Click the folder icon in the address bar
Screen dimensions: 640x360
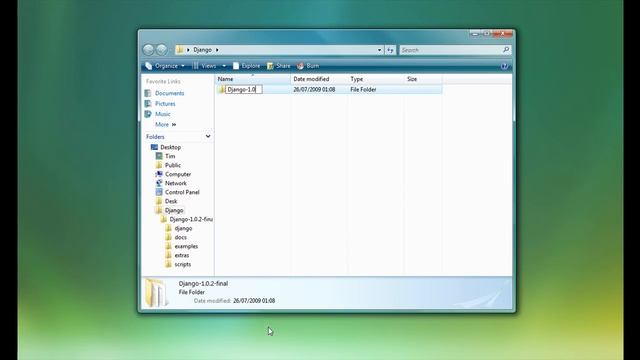pyautogui.click(x=180, y=50)
